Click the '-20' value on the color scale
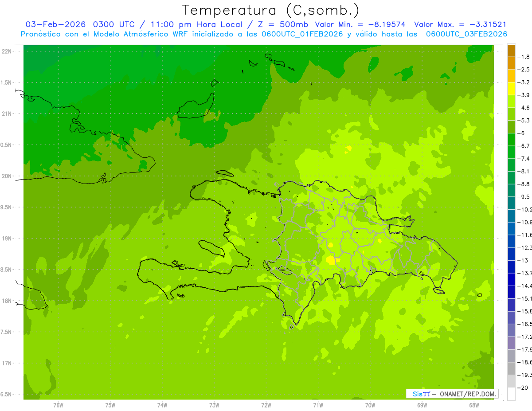Image resolution: width=532 pixels, height=411 pixels. 523,388
